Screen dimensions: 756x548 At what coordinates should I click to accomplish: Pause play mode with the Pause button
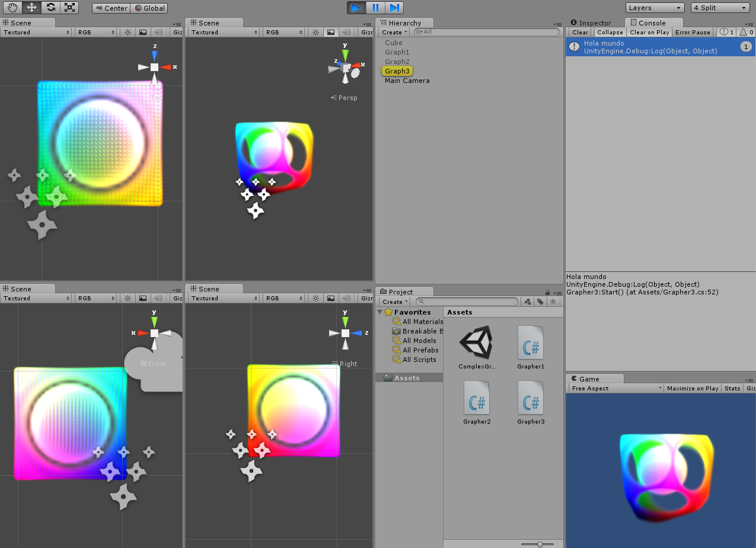[375, 7]
